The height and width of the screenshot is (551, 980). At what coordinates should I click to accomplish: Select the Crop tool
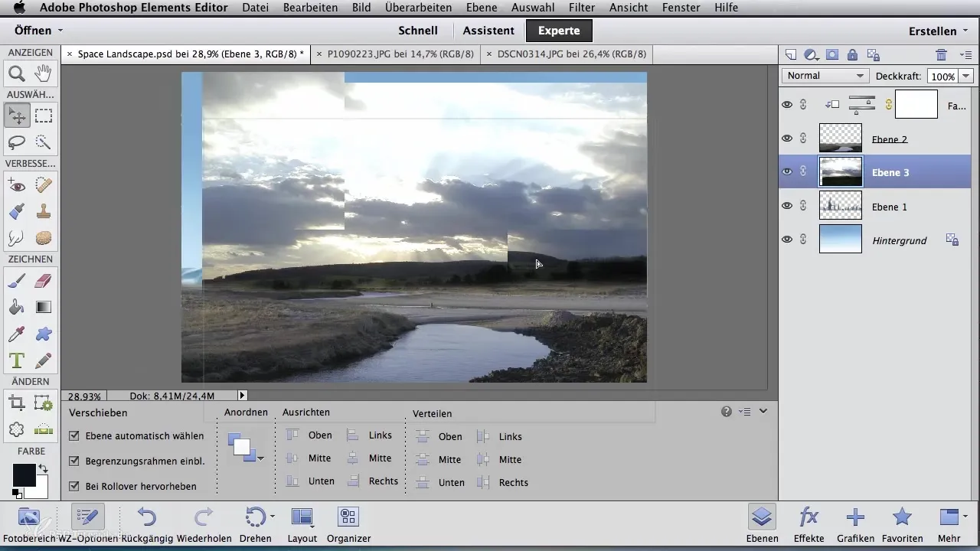point(17,403)
